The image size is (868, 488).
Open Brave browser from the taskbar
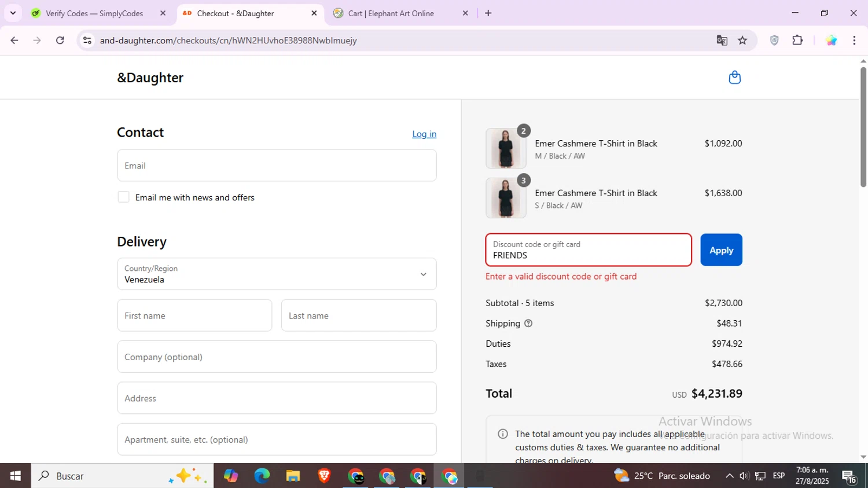(x=324, y=476)
